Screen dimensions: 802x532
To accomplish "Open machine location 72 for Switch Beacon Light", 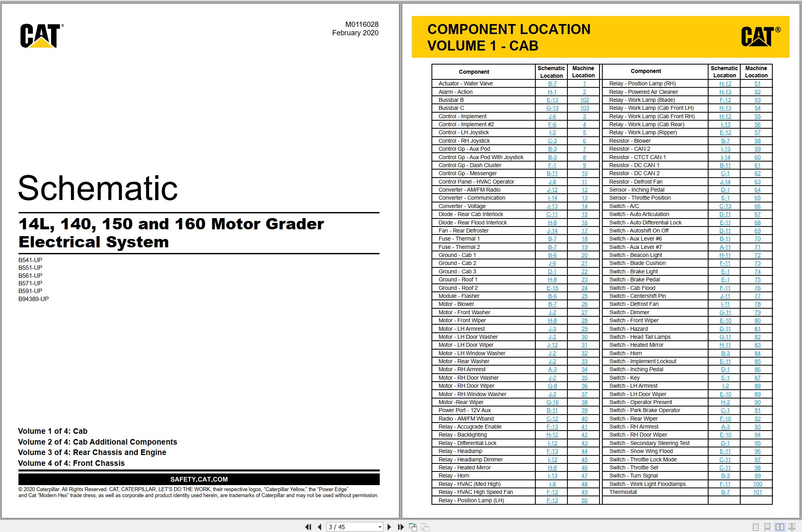I will pos(757,255).
